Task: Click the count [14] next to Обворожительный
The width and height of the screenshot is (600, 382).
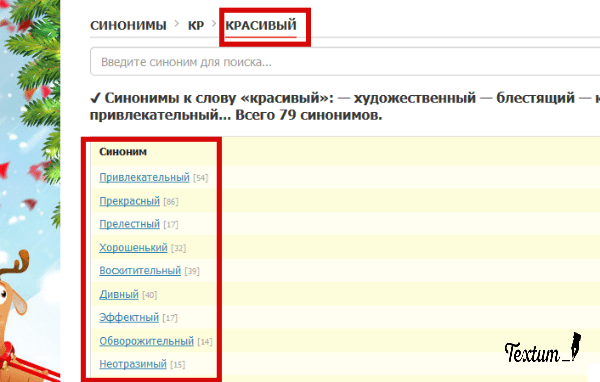Action: coord(205,342)
